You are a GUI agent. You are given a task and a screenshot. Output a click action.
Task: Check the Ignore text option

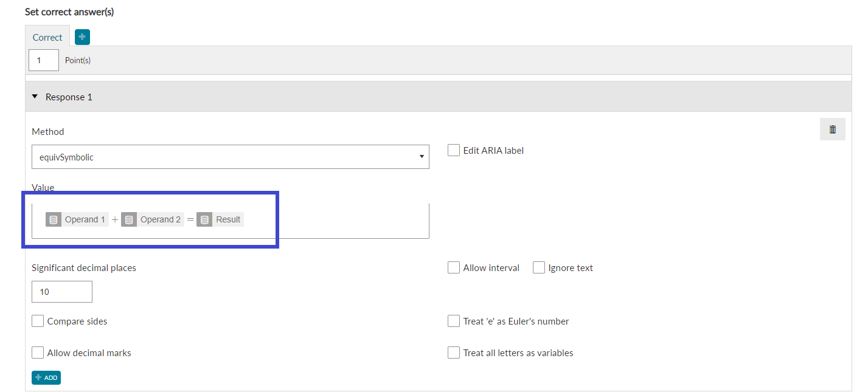click(x=539, y=267)
